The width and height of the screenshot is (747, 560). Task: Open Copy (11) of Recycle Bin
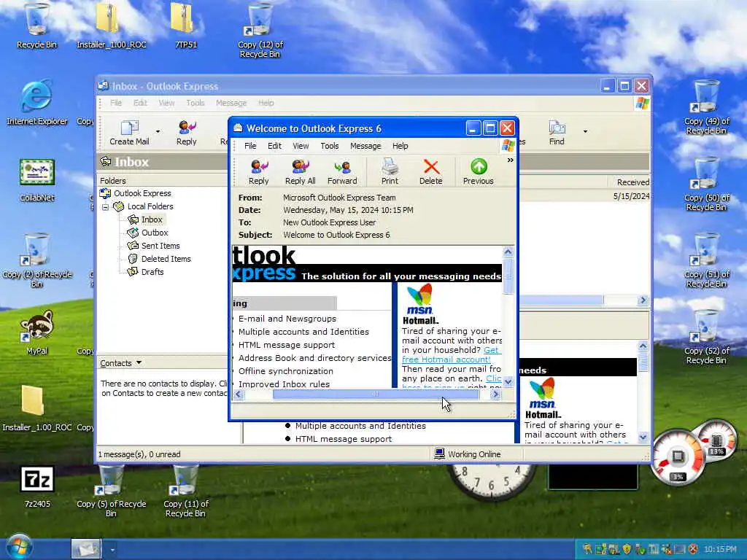pos(186,491)
